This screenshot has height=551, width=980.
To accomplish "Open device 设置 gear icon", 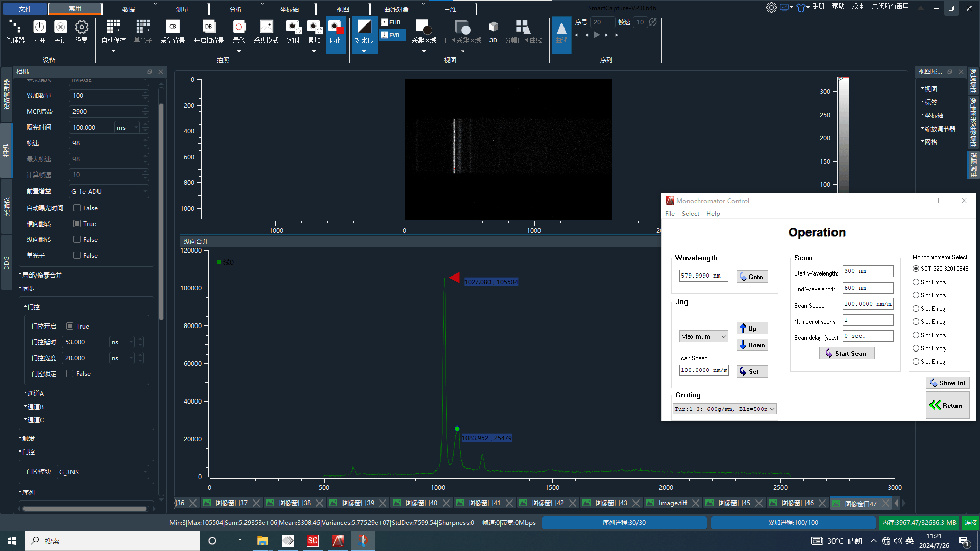I will [x=82, y=32].
